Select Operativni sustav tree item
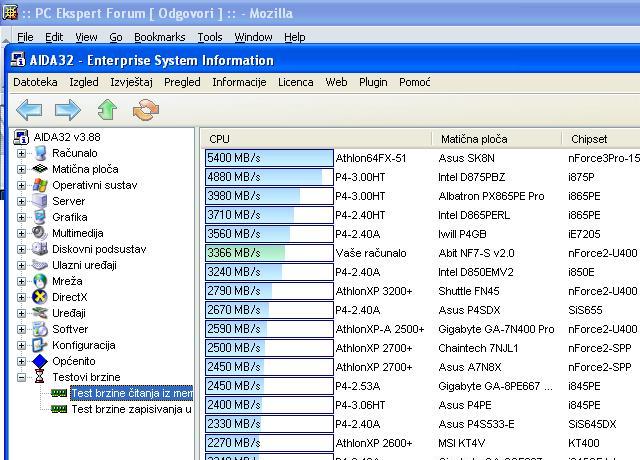This screenshot has height=460, width=640. (95, 185)
